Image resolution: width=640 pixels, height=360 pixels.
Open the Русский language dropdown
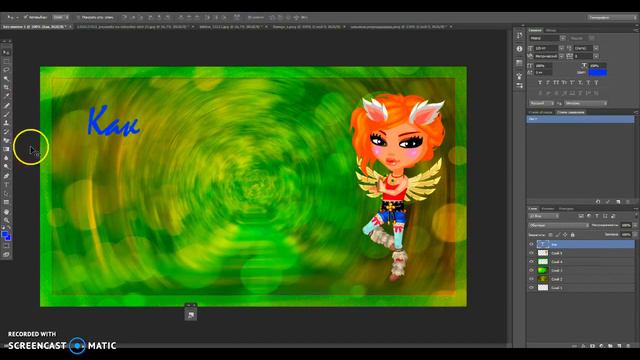coord(542,103)
